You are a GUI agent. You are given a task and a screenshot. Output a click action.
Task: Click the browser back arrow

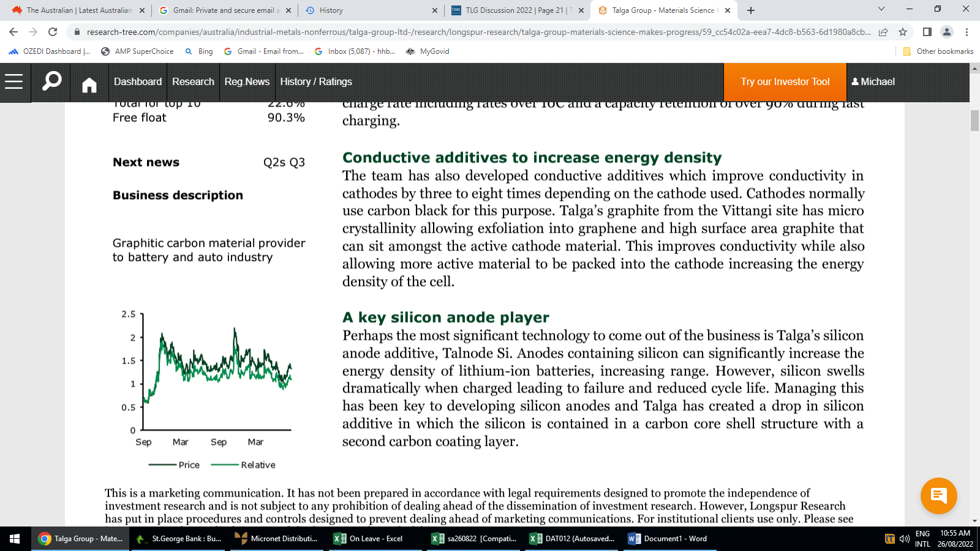click(13, 32)
